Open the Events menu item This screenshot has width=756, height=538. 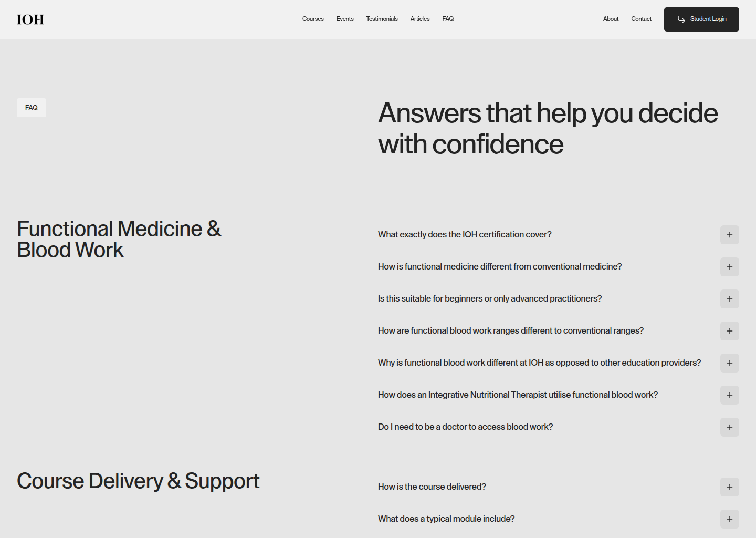345,19
